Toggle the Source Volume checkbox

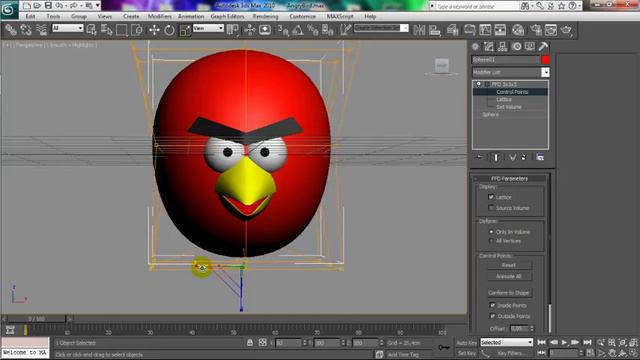point(491,208)
